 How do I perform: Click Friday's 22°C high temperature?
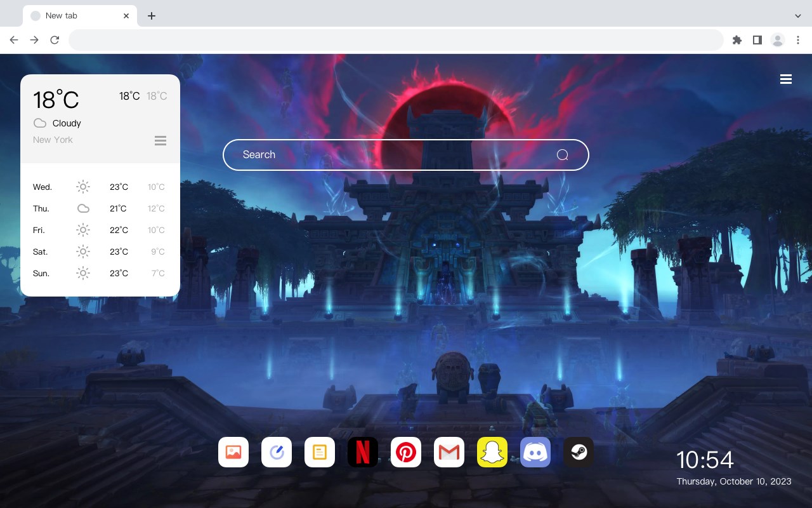point(119,230)
